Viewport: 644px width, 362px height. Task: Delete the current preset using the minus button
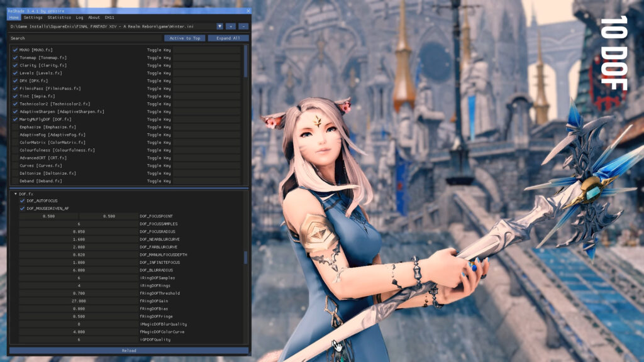coord(242,26)
